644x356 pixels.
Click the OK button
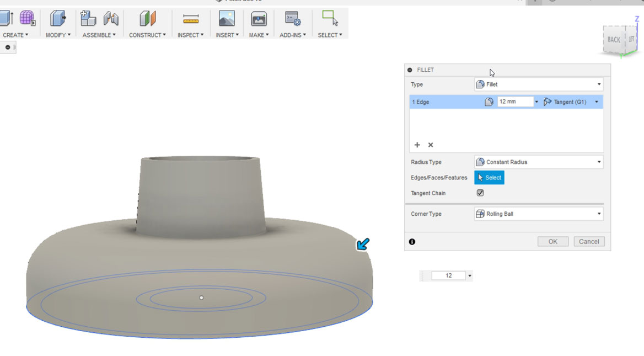pyautogui.click(x=553, y=242)
